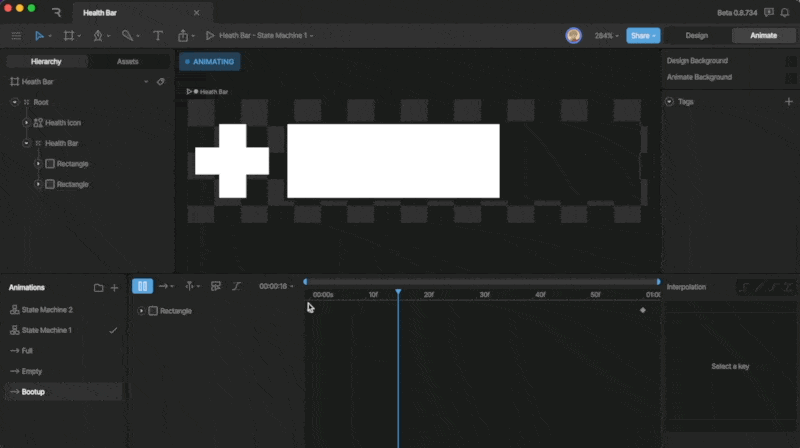Create a new animations folder
The width and height of the screenshot is (800, 448).
click(x=98, y=288)
